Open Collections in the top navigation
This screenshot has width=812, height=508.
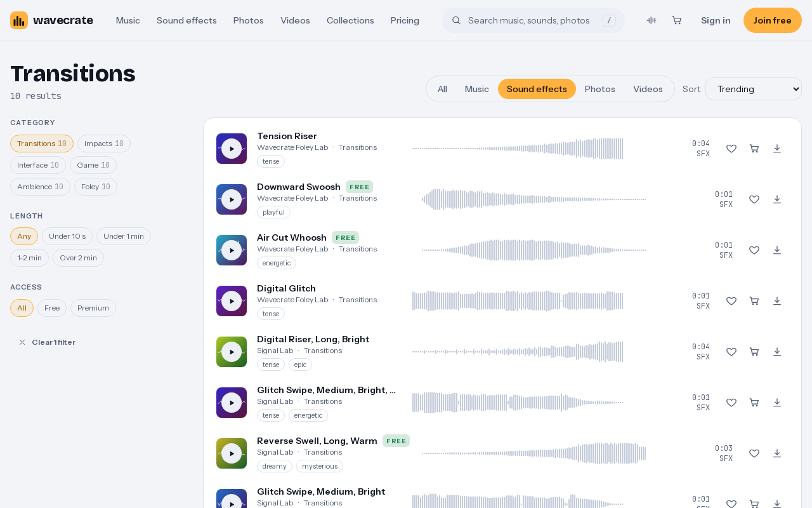pyautogui.click(x=350, y=20)
